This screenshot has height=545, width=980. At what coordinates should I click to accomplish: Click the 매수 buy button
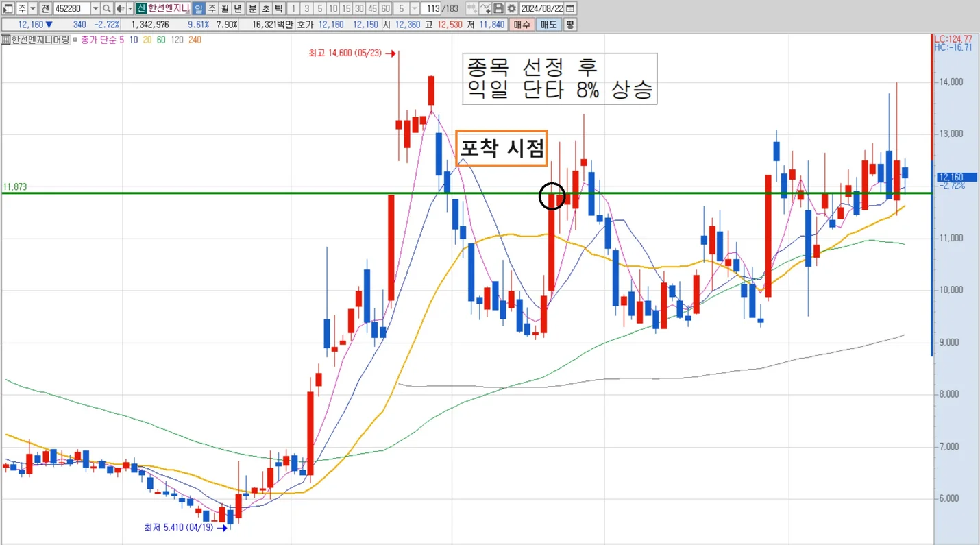[x=522, y=25]
